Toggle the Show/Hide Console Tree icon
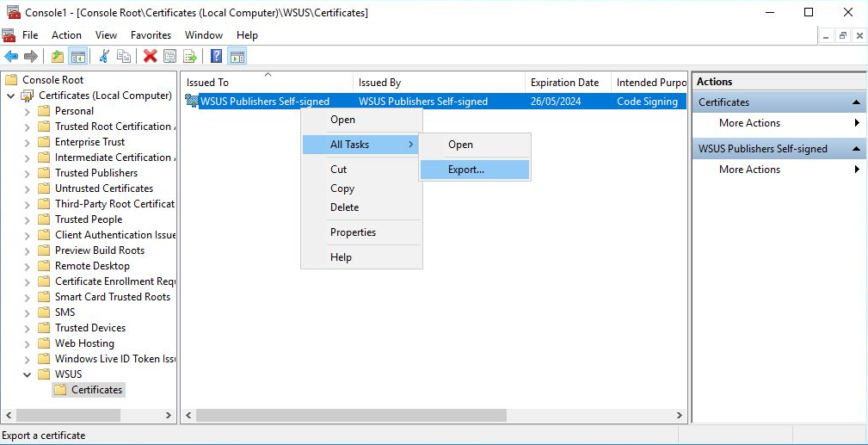Image resolution: width=868 pixels, height=445 pixels. [x=78, y=56]
